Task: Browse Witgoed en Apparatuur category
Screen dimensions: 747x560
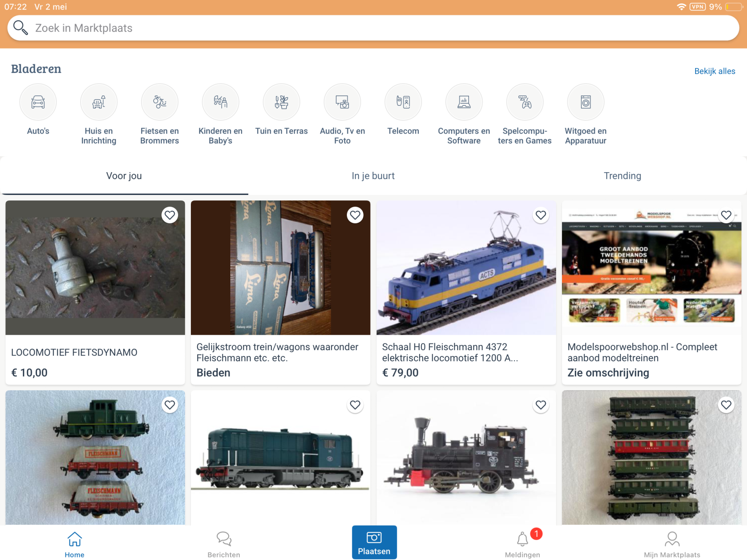Action: (x=586, y=102)
